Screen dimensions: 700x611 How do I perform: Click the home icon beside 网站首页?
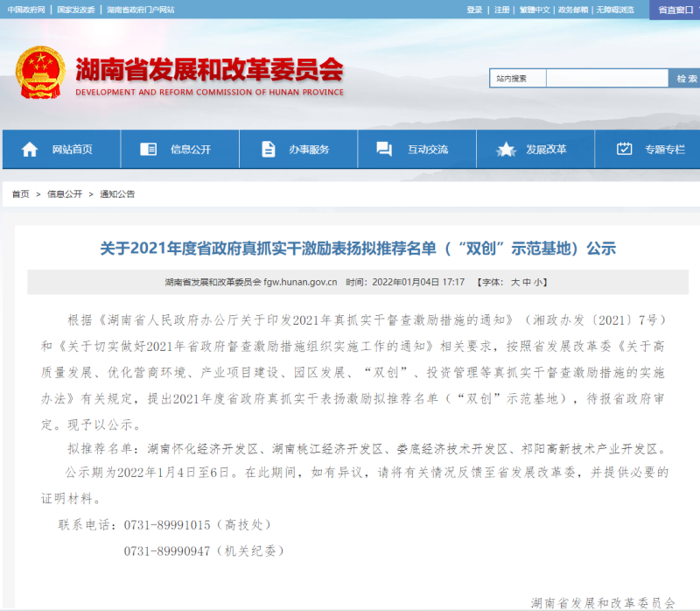point(30,149)
